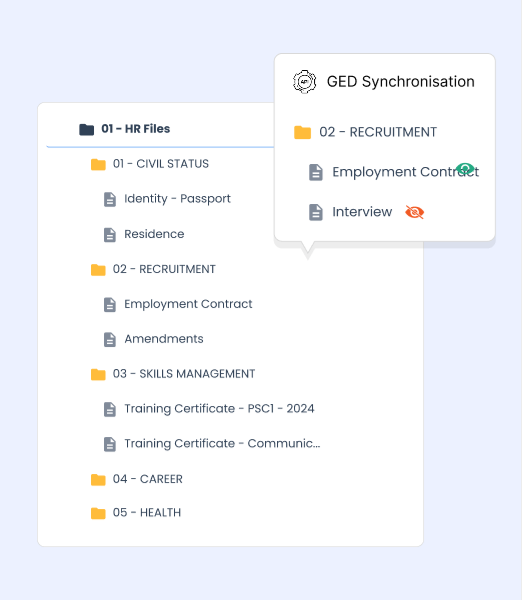Expand the 04 - CAREER folder label
Image resolution: width=522 pixels, height=600 pixels.
(147, 479)
